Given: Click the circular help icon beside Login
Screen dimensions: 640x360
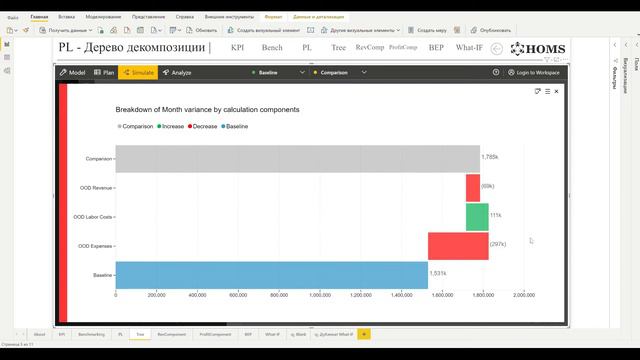Looking at the screenshot, I should coord(496,72).
